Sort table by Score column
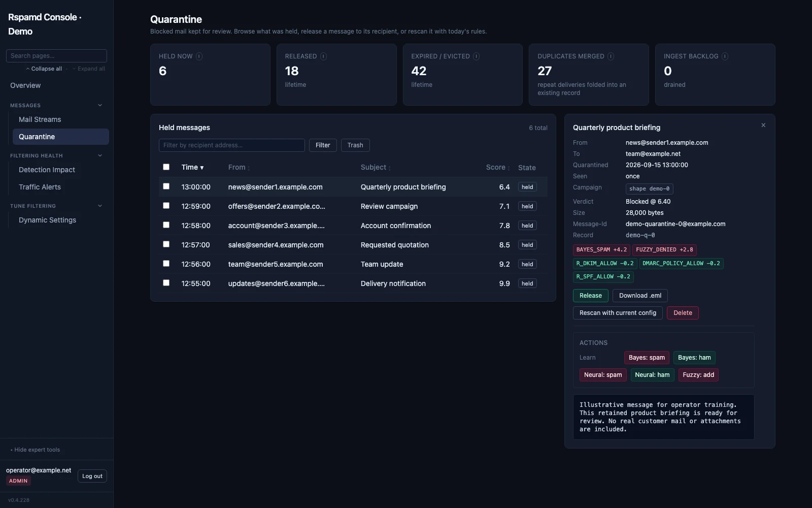 (x=498, y=167)
